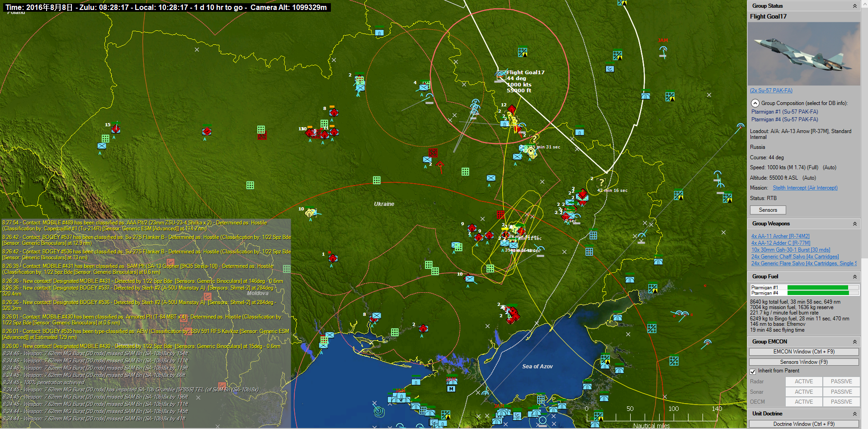Click the blue M unit icon in Crimea
Screen dimensions: 868x429
point(451,389)
